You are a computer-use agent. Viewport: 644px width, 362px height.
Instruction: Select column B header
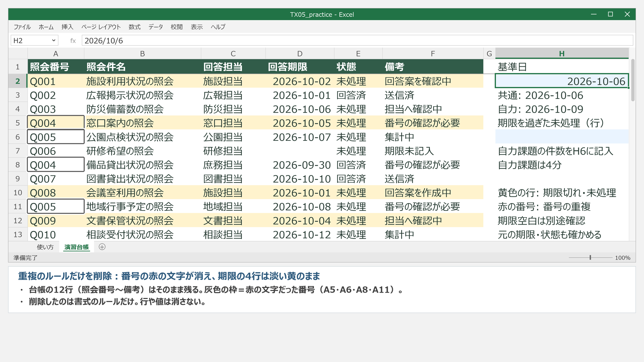(143, 54)
